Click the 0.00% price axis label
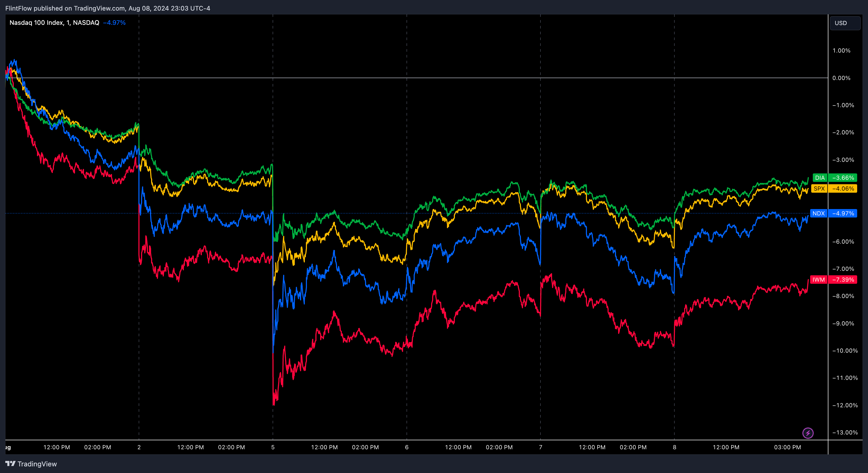Viewport: 868px width, 473px height. pos(841,78)
